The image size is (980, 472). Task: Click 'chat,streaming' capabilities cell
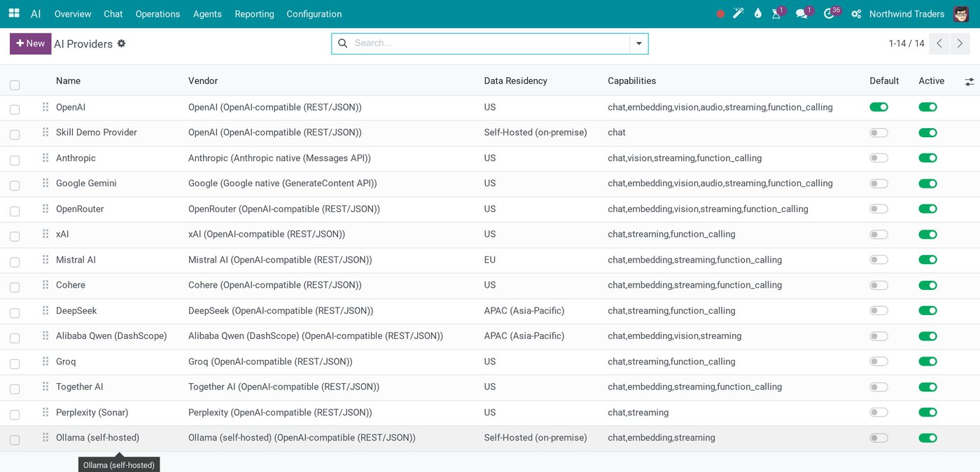click(x=638, y=412)
